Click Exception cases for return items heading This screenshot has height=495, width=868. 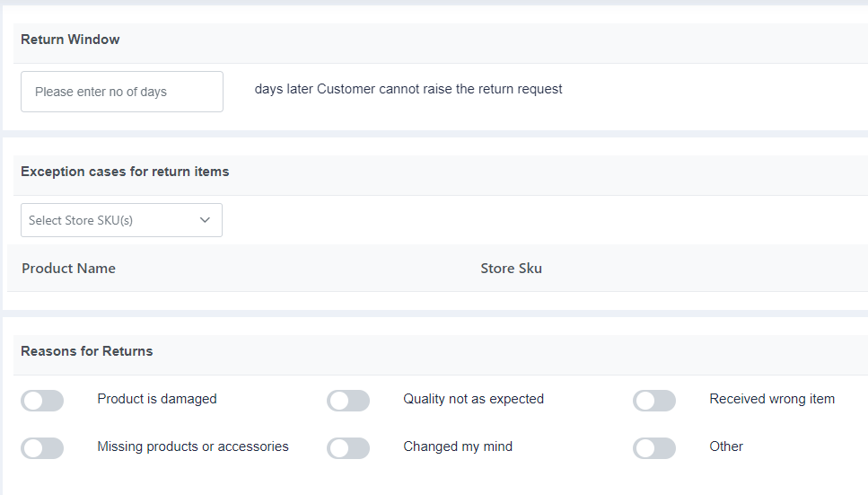pos(125,172)
